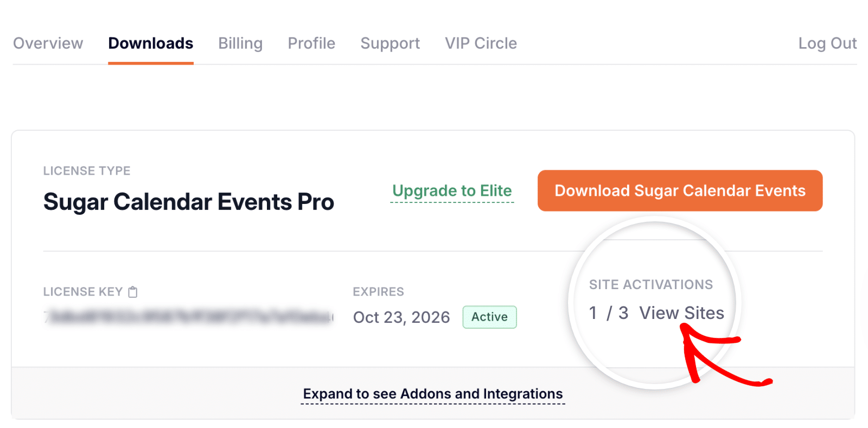The width and height of the screenshot is (868, 428).
Task: Switch to the Overview tab
Action: (x=48, y=43)
